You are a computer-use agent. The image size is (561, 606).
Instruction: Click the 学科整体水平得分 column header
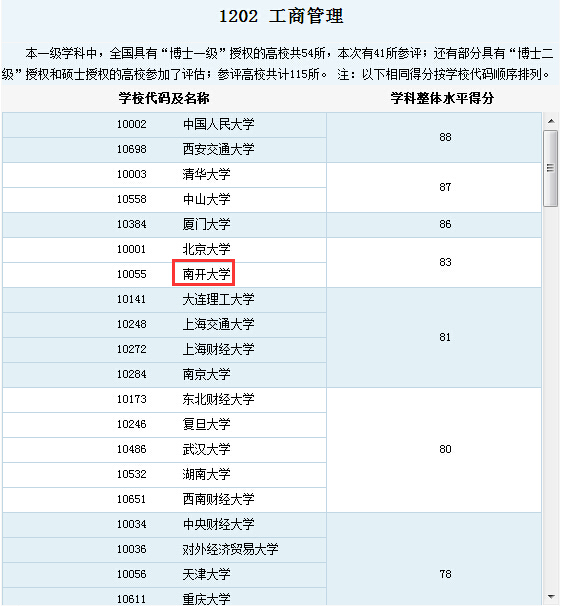(x=442, y=98)
